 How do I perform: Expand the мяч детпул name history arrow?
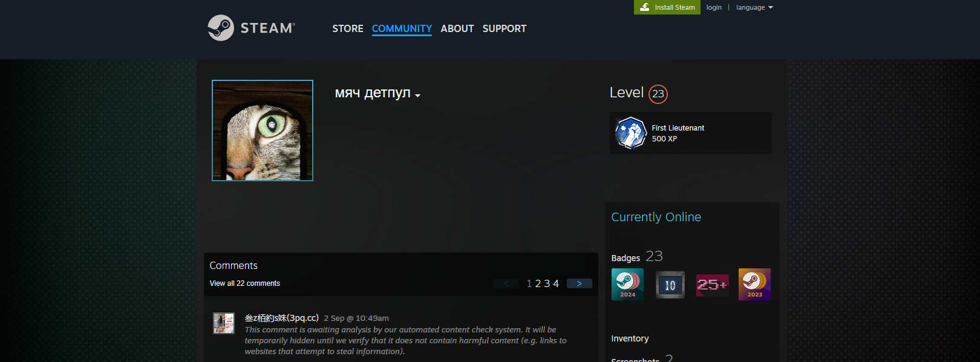click(x=417, y=95)
